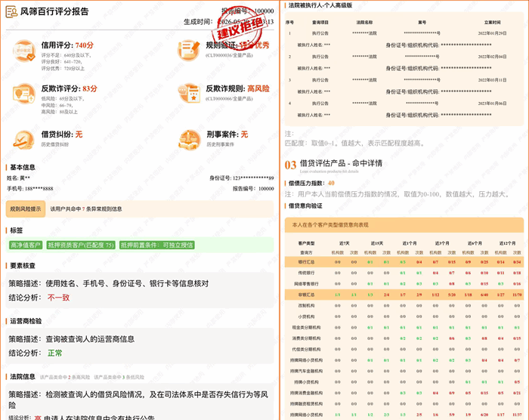Click the 本人在各个客户类型借贷意向表现 table banner
The width and height of the screenshot is (529, 420).
(x=404, y=225)
